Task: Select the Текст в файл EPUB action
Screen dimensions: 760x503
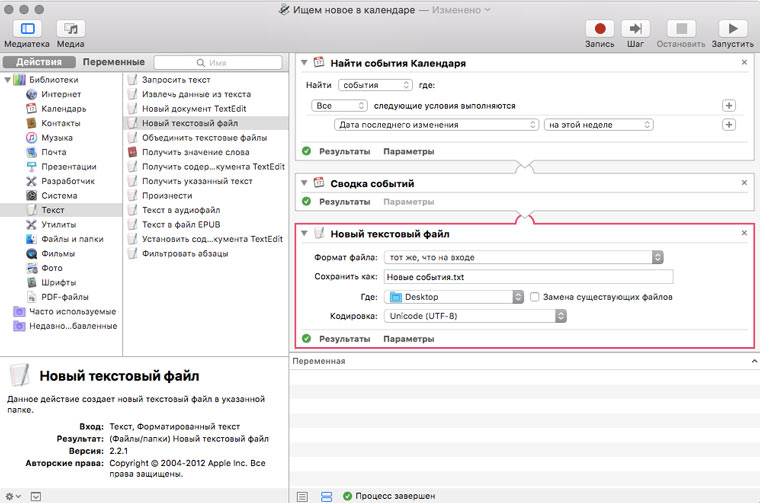Action: pos(181,225)
